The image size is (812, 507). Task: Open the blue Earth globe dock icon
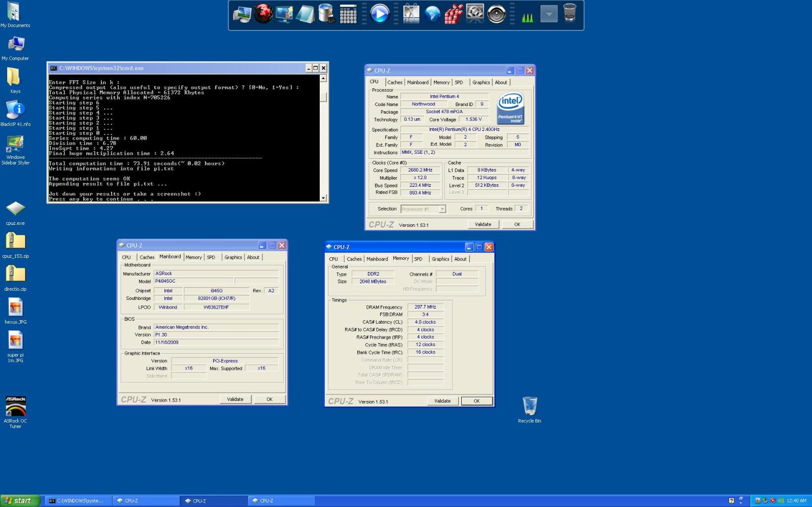click(x=432, y=14)
